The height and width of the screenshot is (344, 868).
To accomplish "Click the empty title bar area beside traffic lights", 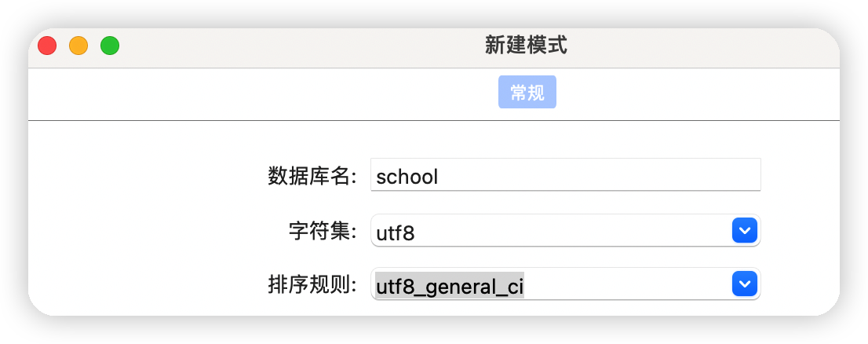I will [299, 46].
